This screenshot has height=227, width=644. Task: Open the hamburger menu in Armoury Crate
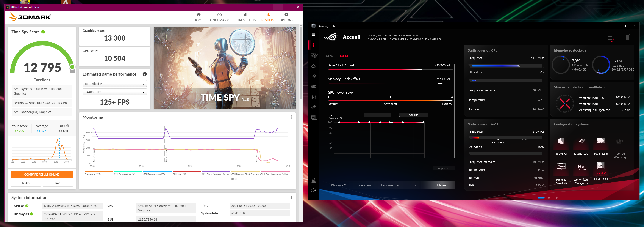pyautogui.click(x=314, y=35)
